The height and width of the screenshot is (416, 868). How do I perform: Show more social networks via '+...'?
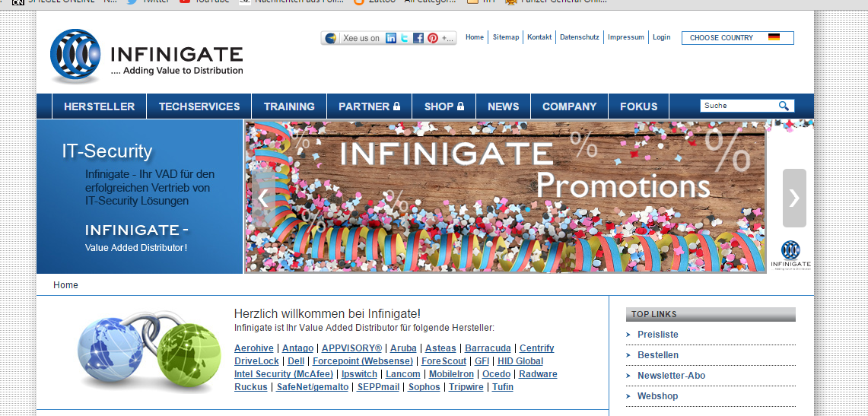[447, 38]
